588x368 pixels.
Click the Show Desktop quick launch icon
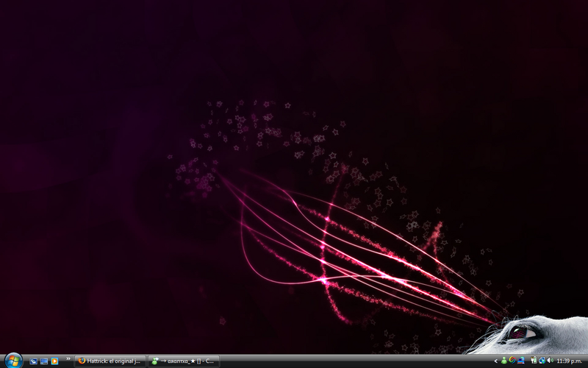coord(33,361)
